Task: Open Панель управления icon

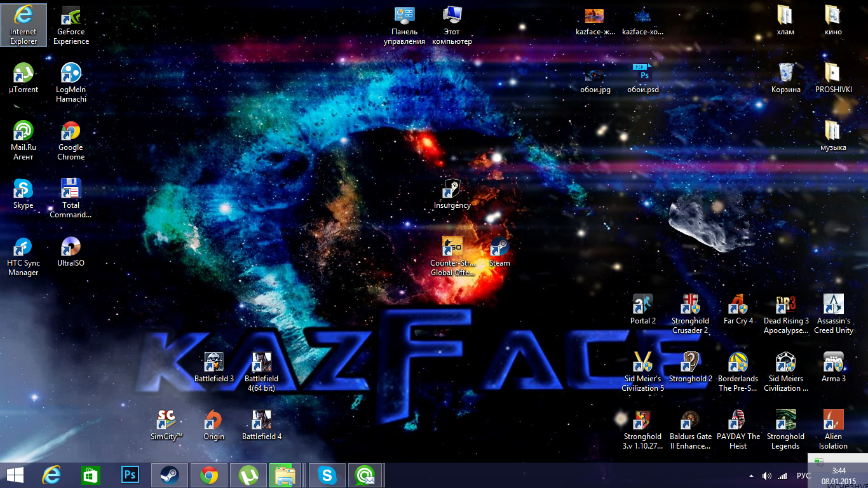Action: click(405, 24)
